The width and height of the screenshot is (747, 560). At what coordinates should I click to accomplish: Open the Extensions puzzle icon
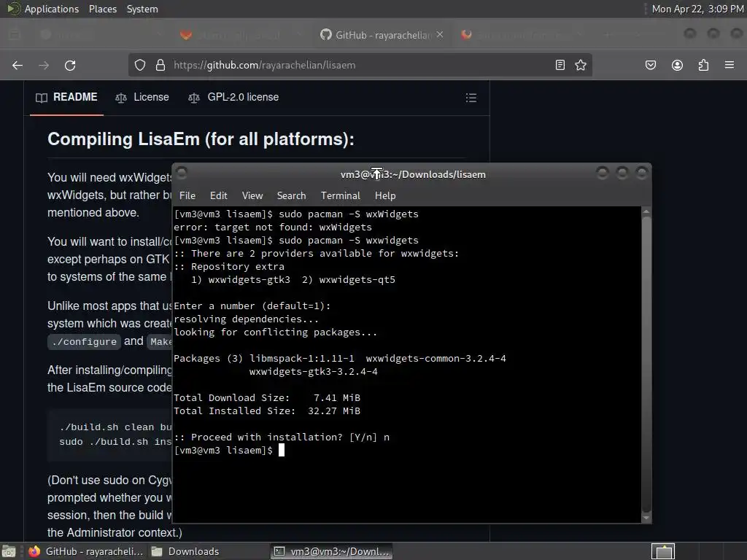click(x=703, y=65)
